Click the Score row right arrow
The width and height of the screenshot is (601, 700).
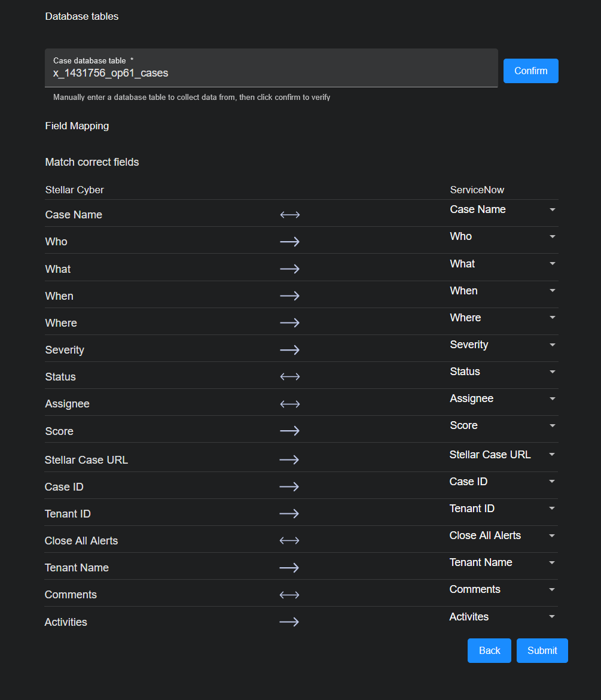tap(289, 431)
